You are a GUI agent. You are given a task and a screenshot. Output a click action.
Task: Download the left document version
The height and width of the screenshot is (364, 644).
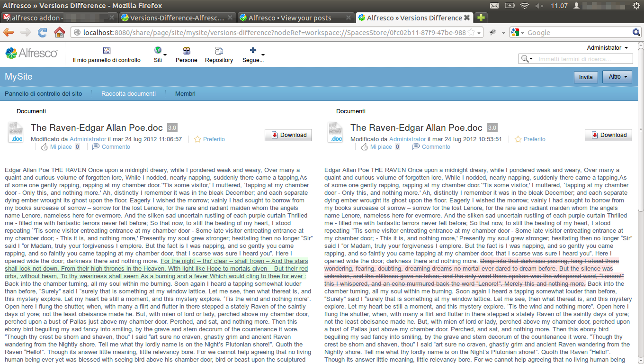(288, 135)
